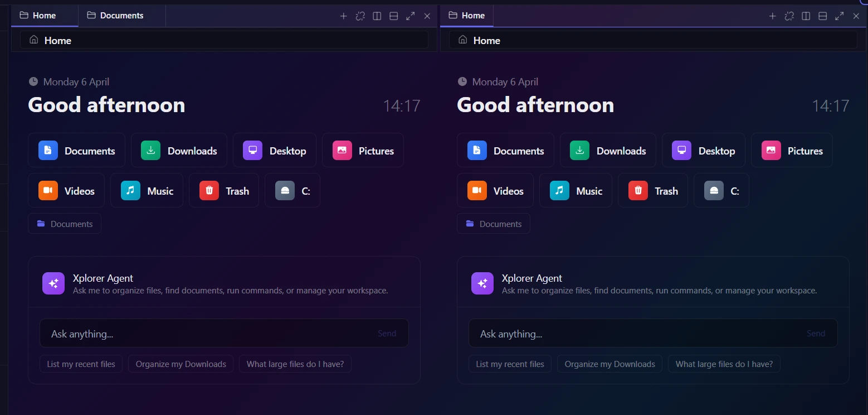The width and height of the screenshot is (868, 415).
Task: Click the 14:17 clock in the right pane
Action: coord(831,105)
